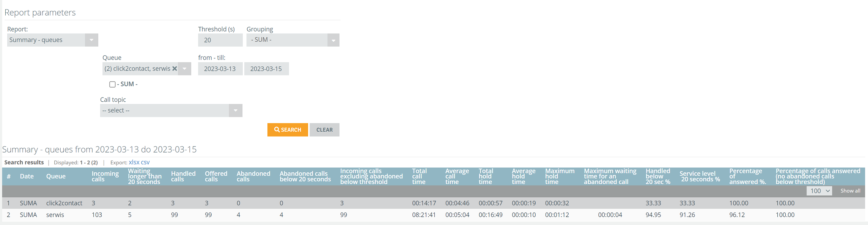Reset parameters with the CLEAR button
The height and width of the screenshot is (225, 868).
(x=324, y=130)
